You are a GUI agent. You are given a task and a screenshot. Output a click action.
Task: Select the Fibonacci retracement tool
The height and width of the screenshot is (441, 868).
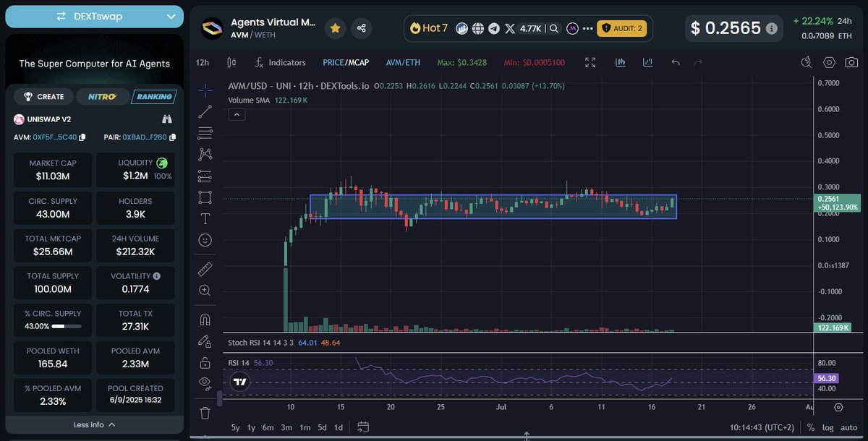205,133
